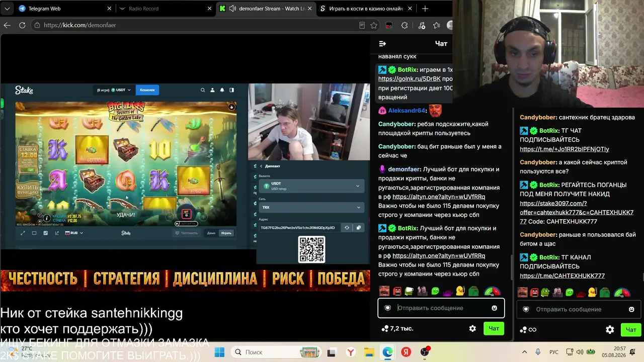644x362 pixels.
Task: Visit the t.me/CAHTEXHUKK777 channel link
Action: (x=562, y=276)
